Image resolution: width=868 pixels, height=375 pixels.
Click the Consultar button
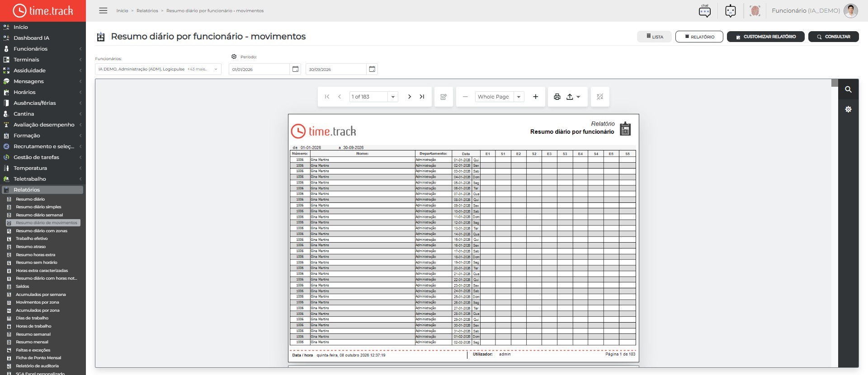833,37
